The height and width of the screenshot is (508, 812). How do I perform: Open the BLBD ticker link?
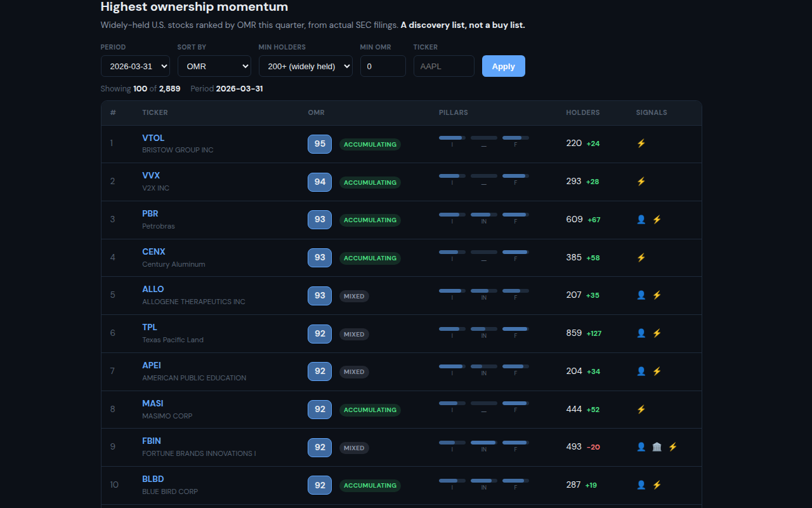(x=153, y=479)
